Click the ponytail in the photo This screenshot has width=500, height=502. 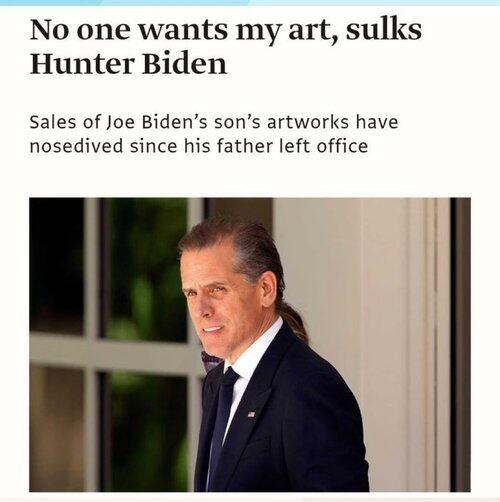[x=295, y=318]
